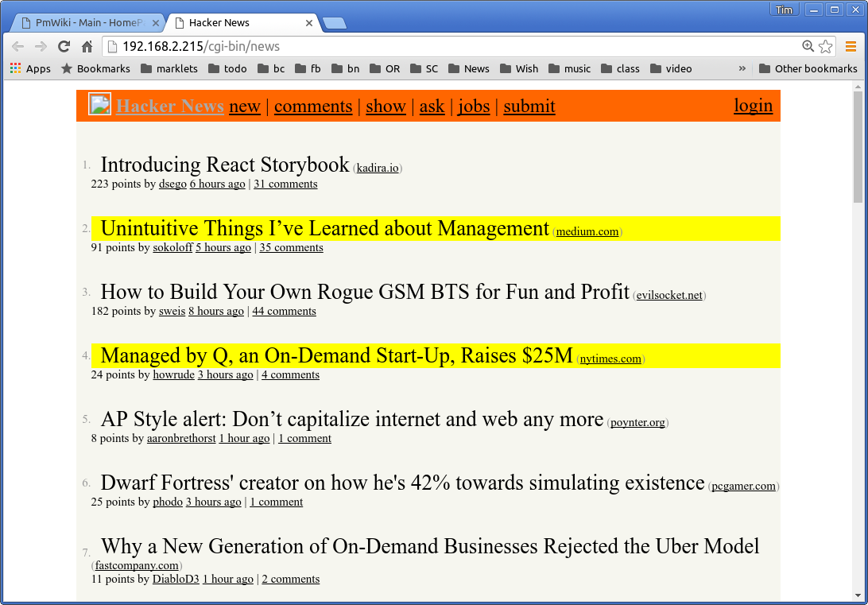868x605 pixels.
Task: Open a new tab with the tab button
Action: [335, 23]
